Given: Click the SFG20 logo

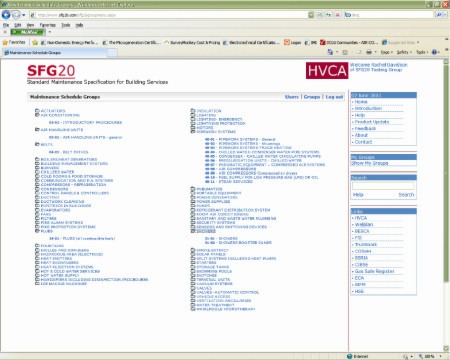Looking at the screenshot, I should [51, 71].
